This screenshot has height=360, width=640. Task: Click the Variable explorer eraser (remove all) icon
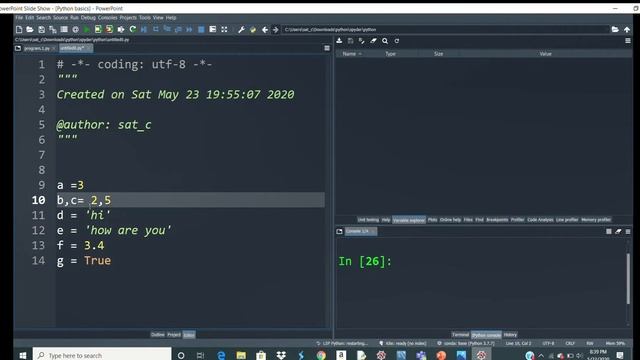373,41
